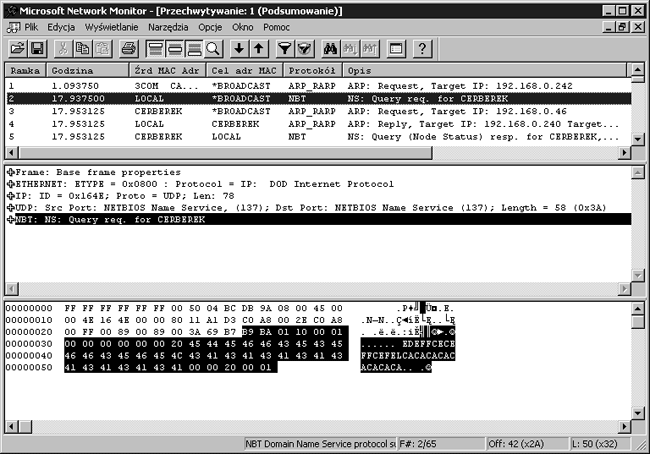Expand the UDP Src Port tree node
This screenshot has height=454, width=650.
11,207
